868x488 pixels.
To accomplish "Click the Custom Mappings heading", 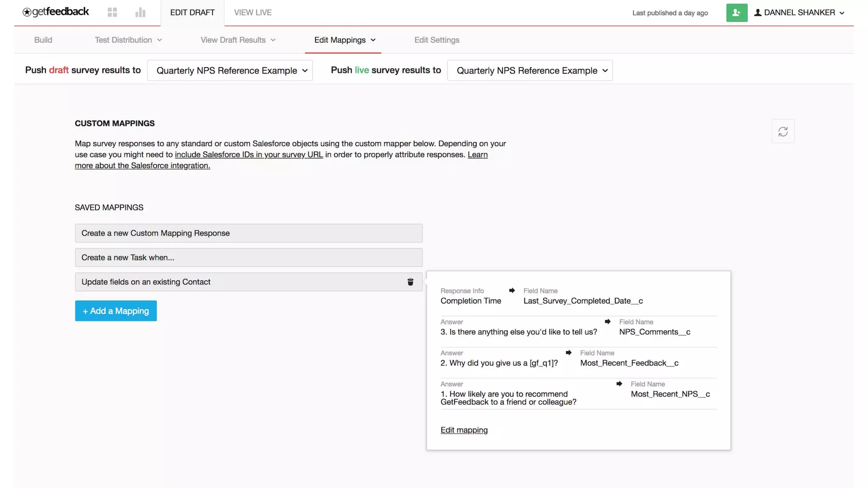I will (115, 123).
